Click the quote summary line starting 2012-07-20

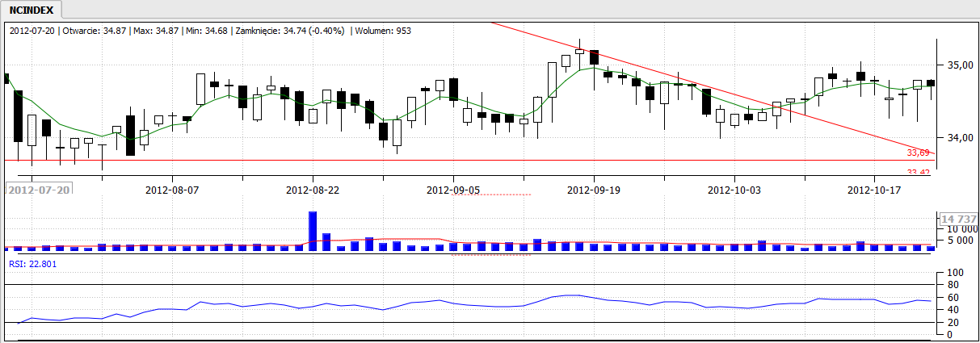[x=210, y=31]
